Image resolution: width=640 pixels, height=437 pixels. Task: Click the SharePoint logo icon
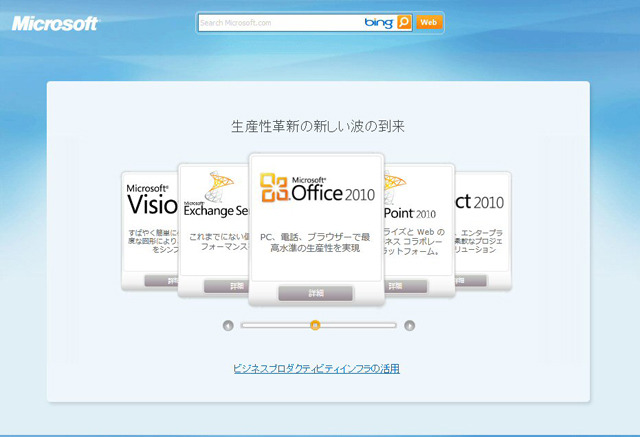[x=395, y=188]
